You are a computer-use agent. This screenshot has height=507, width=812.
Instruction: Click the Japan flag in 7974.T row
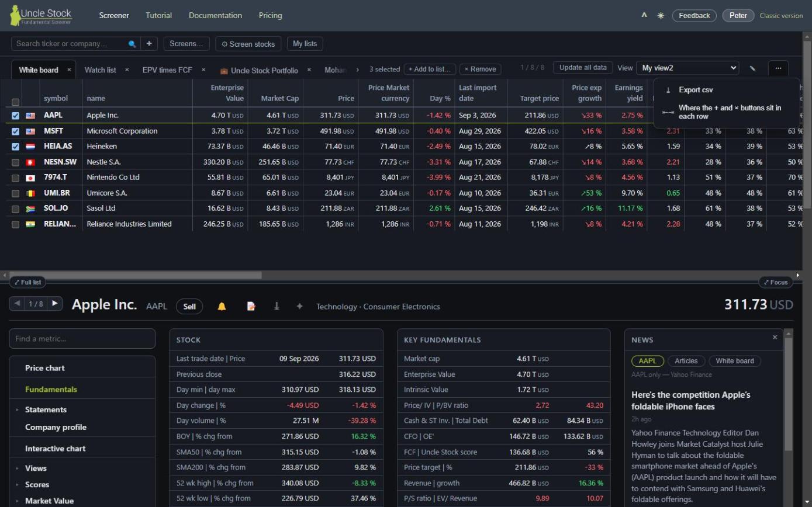(30, 178)
